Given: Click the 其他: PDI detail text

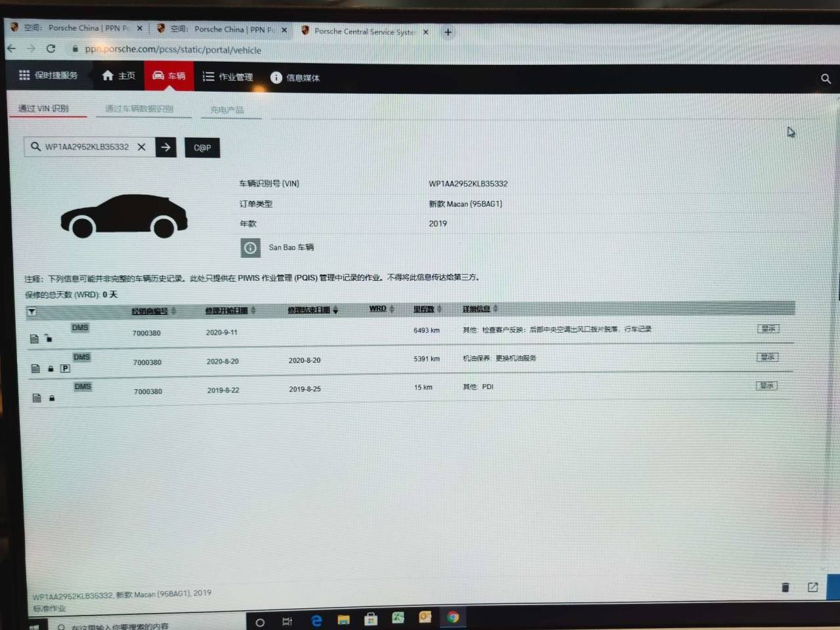Looking at the screenshot, I should tap(478, 387).
